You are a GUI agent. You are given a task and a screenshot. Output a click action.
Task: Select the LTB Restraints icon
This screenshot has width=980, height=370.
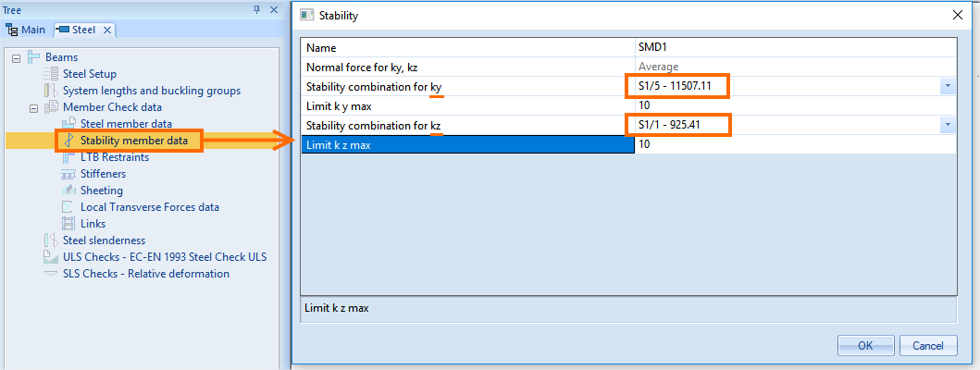(68, 157)
